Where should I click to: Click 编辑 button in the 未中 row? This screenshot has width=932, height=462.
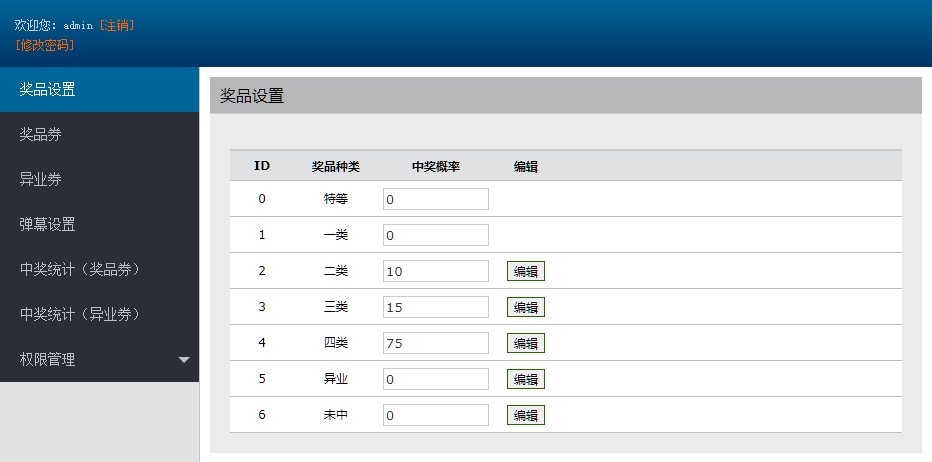click(x=526, y=415)
